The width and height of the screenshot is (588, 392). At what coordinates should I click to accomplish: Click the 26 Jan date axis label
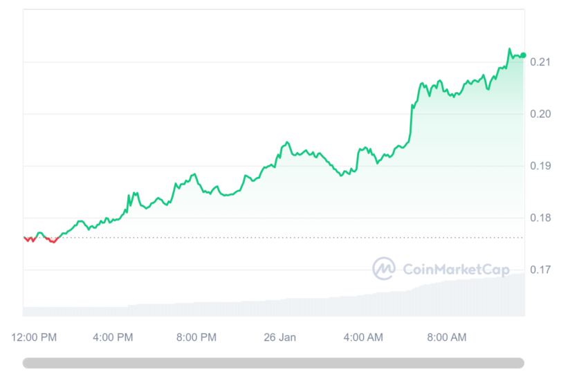coord(279,337)
